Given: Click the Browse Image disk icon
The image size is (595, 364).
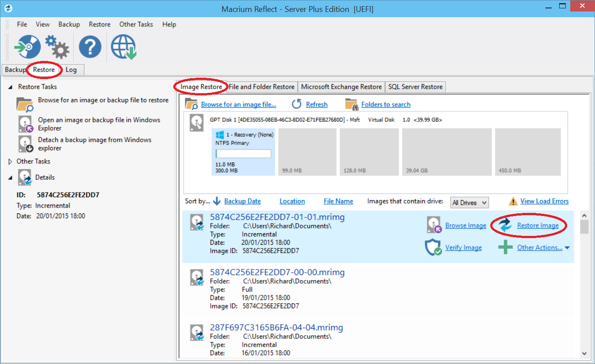Looking at the screenshot, I should pyautogui.click(x=435, y=225).
